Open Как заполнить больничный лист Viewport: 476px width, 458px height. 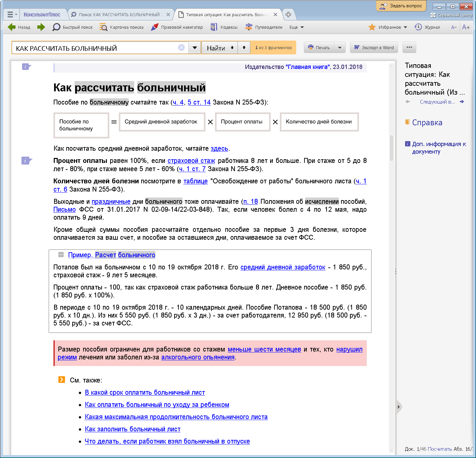point(133,429)
